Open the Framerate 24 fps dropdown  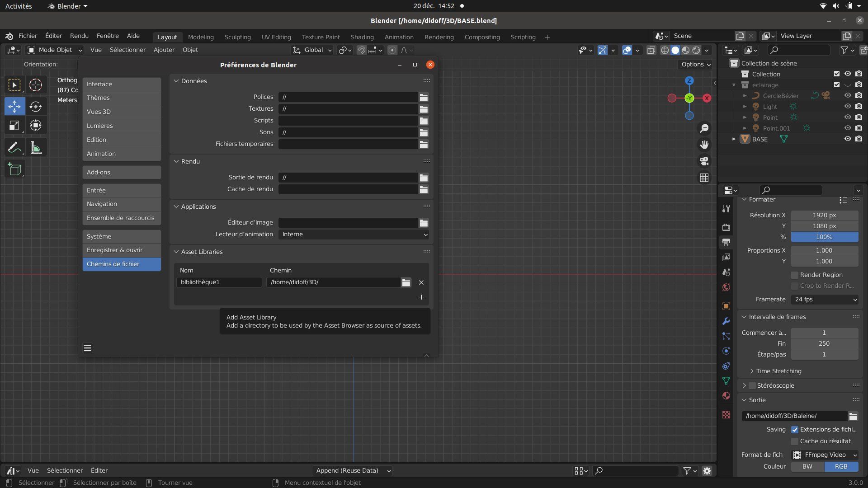(825, 300)
